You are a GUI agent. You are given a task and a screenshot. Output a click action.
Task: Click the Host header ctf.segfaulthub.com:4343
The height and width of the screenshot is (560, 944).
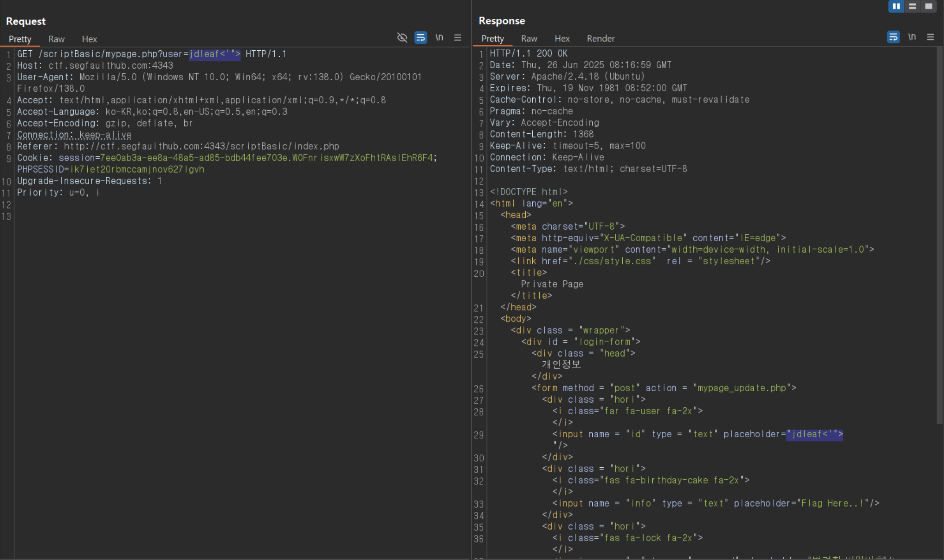pyautogui.click(x=95, y=66)
